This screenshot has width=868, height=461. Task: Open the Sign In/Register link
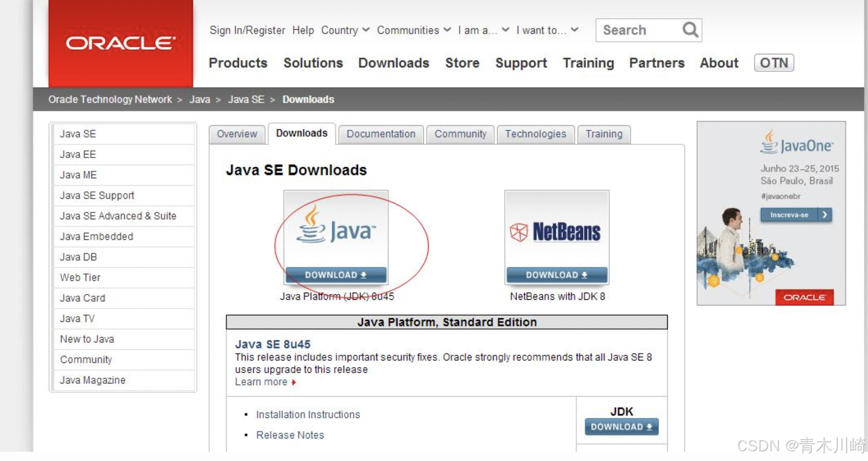[247, 30]
